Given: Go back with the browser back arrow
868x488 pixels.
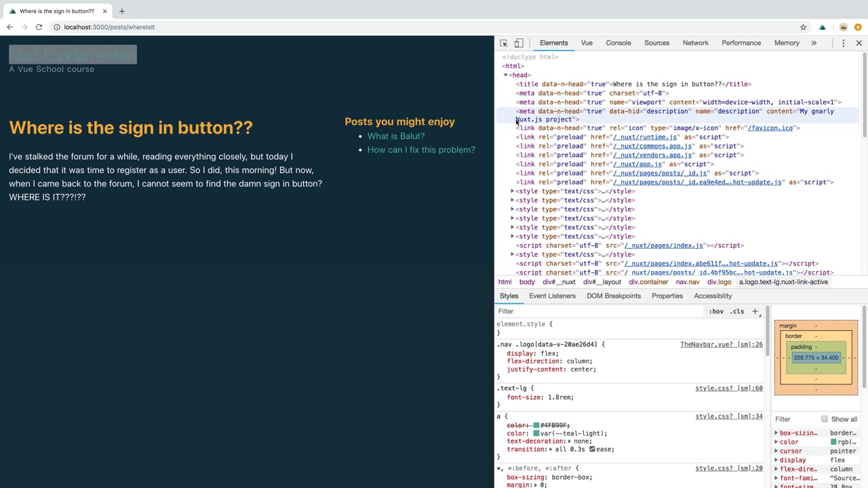Looking at the screenshot, I should pyautogui.click(x=9, y=27).
